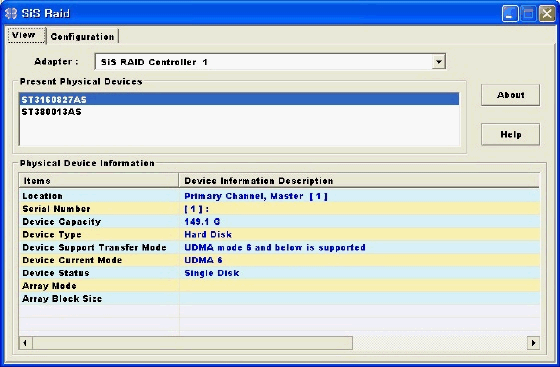Click the SiS Raid title bar icon

(x=11, y=13)
